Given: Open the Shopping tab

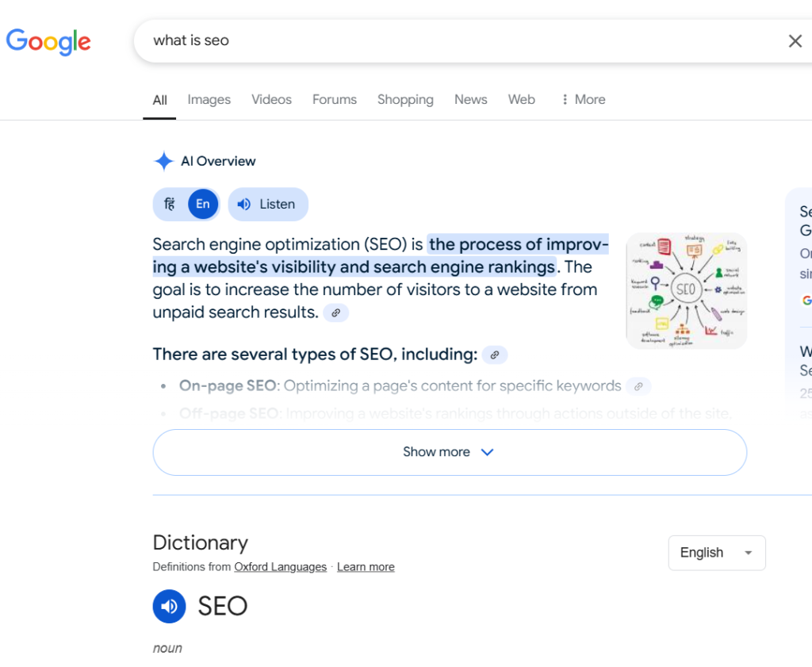Looking at the screenshot, I should click(405, 99).
